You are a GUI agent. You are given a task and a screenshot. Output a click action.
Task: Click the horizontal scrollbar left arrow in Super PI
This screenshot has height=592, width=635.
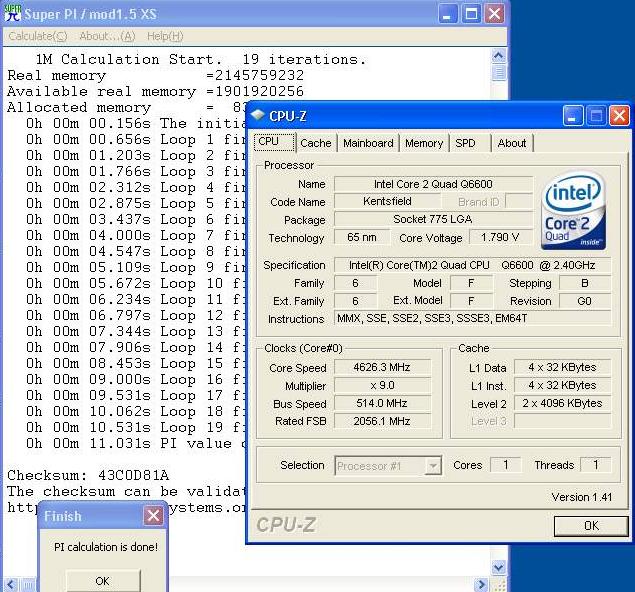point(11,584)
